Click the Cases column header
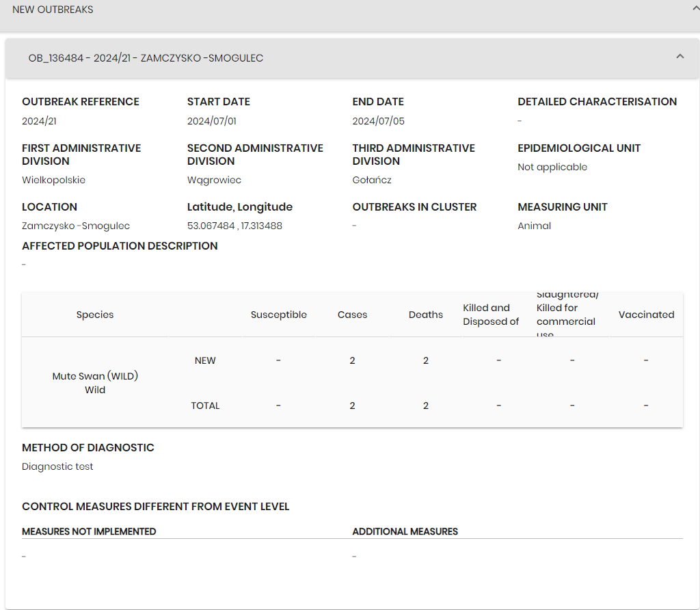Viewport: 700px width, 610px height. coord(352,315)
